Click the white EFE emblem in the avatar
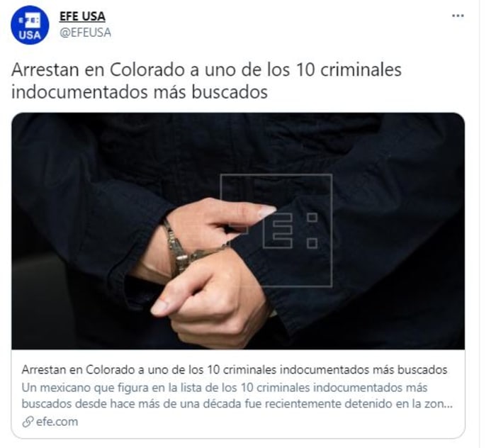This screenshot has height=448, width=496. [x=30, y=21]
